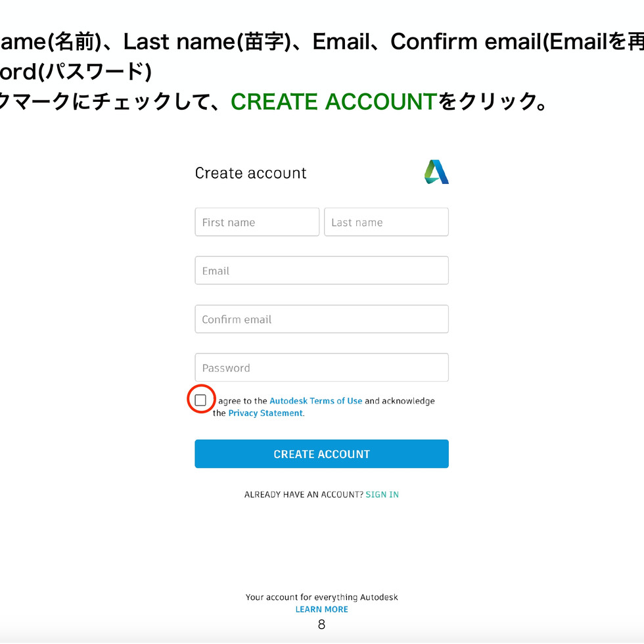Click into the Last name field
The height and width of the screenshot is (644, 644).
(x=386, y=222)
